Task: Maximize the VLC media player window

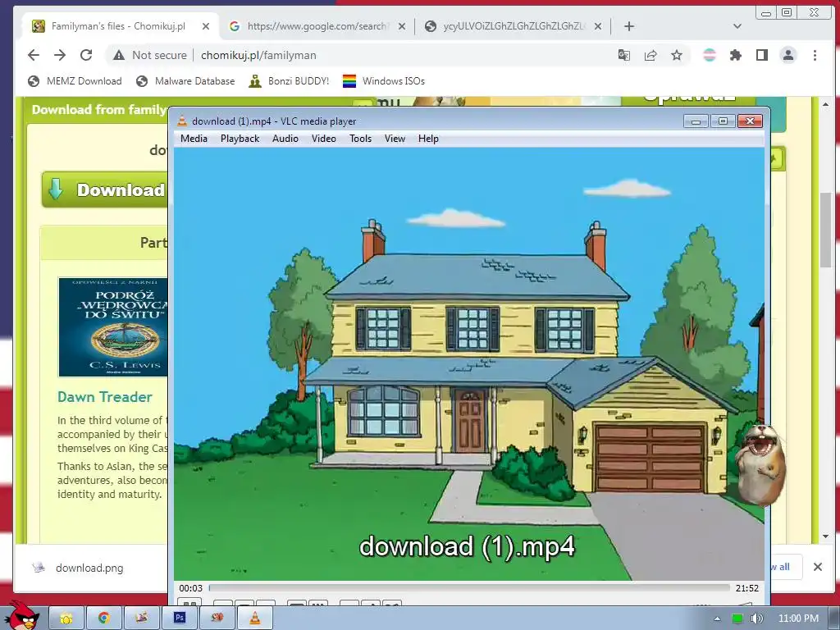Action: [x=723, y=121]
